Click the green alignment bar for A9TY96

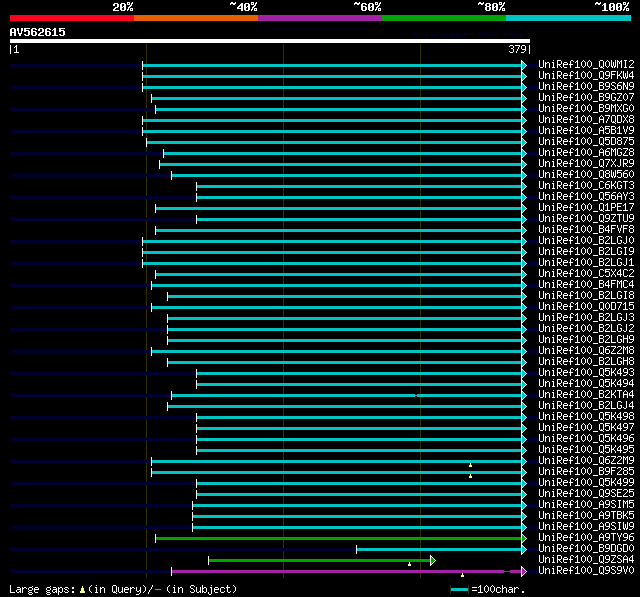coord(339,539)
